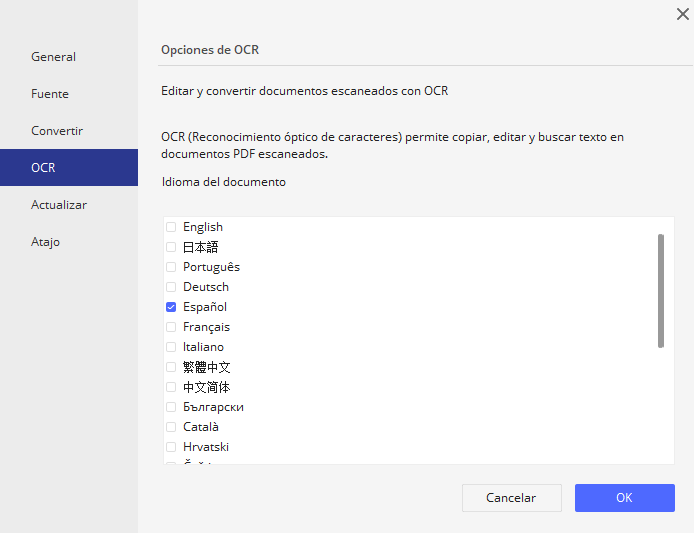This screenshot has width=694, height=533.
Task: Check the Italiano language box
Action: (x=171, y=347)
